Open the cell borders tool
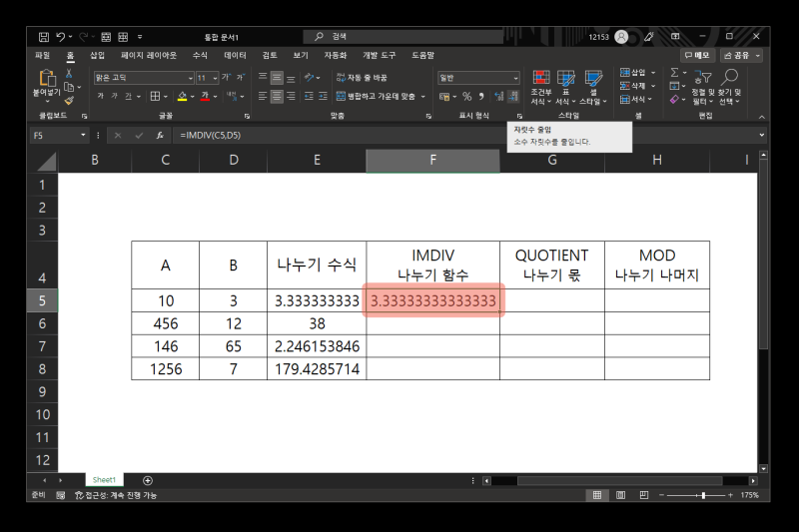 coord(155,96)
